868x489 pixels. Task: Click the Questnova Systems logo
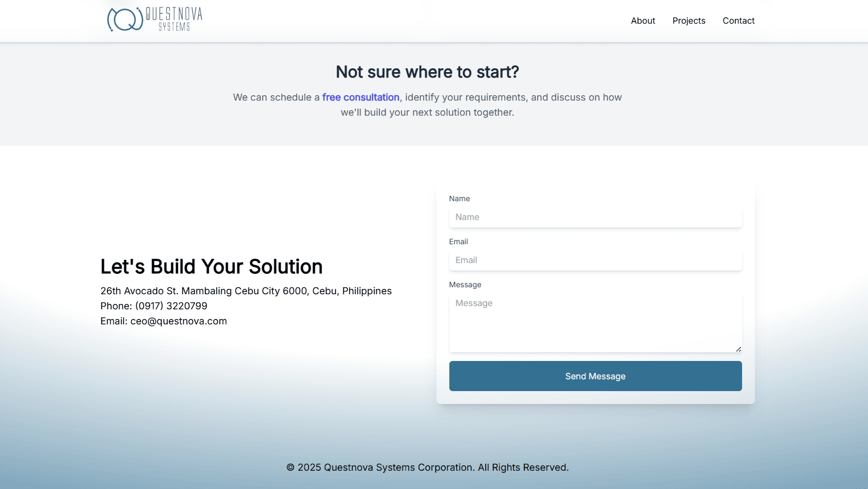click(154, 19)
